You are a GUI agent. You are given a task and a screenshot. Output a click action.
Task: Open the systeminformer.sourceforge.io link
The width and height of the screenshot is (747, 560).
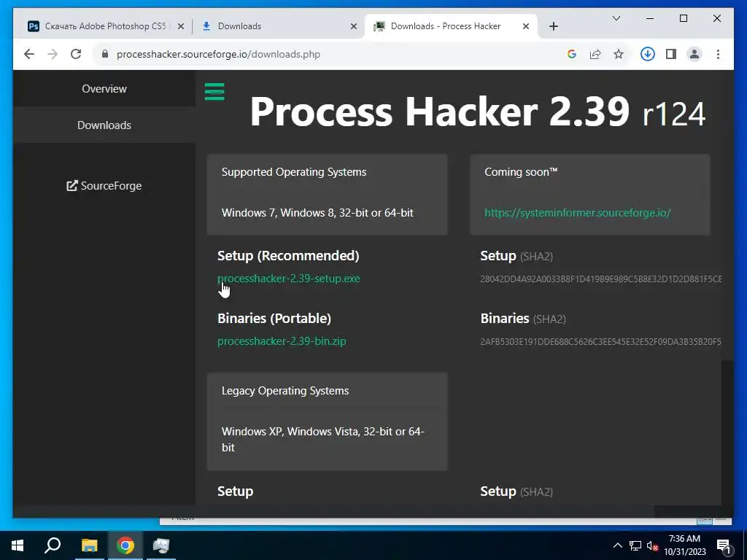[578, 213]
